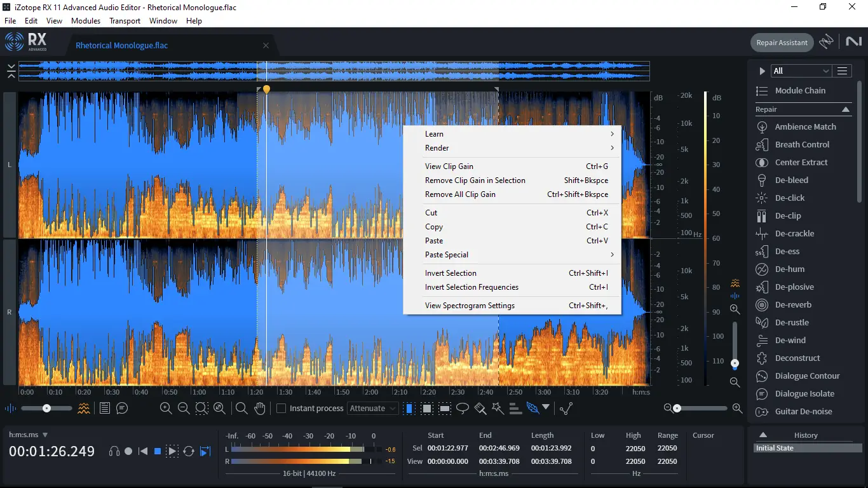Select the Lasso selection tool
Viewport: 868px width, 488px height.
pyautogui.click(x=463, y=409)
